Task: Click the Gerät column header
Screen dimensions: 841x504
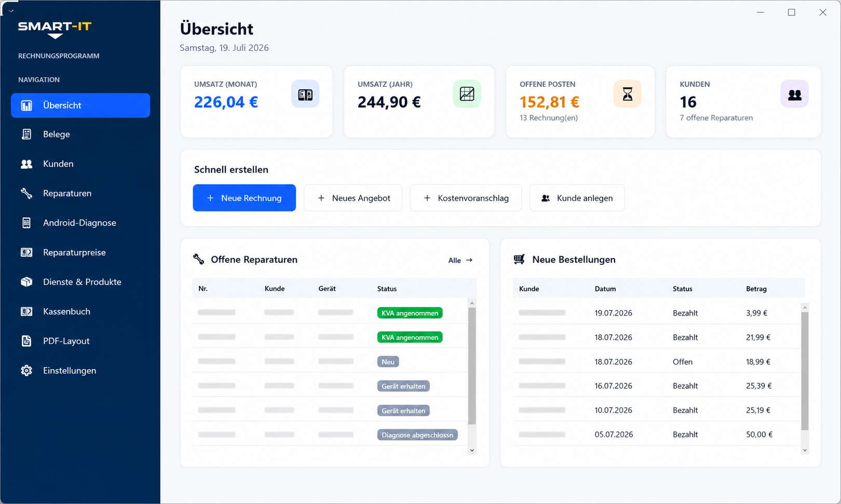Action: pyautogui.click(x=327, y=289)
